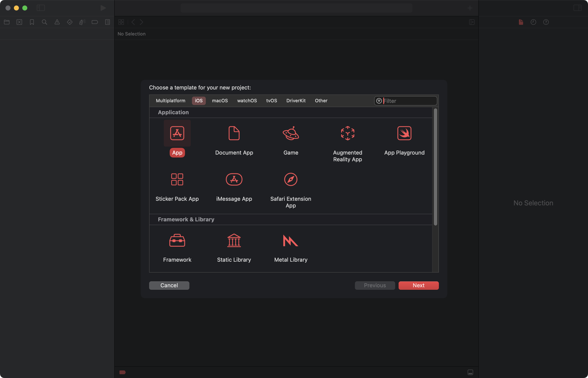Toggle the bottom debug area
Screen dimensions: 588x378
470,372
